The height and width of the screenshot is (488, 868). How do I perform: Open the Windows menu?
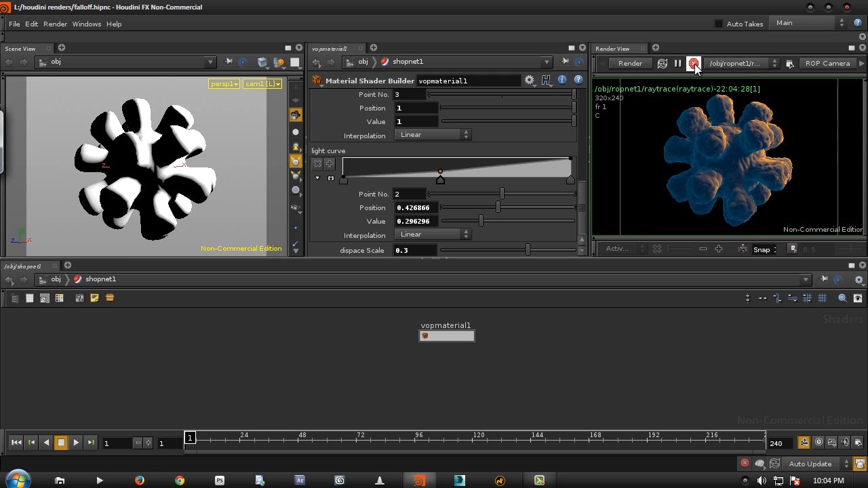(x=87, y=24)
